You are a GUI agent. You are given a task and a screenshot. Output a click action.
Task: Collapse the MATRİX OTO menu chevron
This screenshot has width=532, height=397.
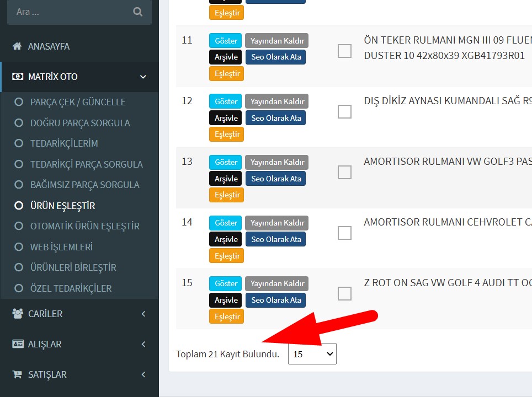click(143, 77)
